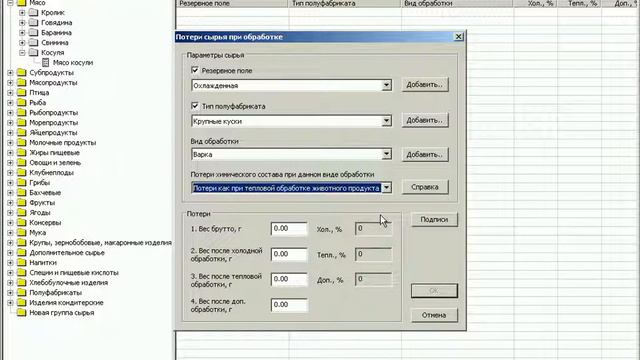
Task: Open the Варка processing type dropdown
Action: [x=386, y=154]
